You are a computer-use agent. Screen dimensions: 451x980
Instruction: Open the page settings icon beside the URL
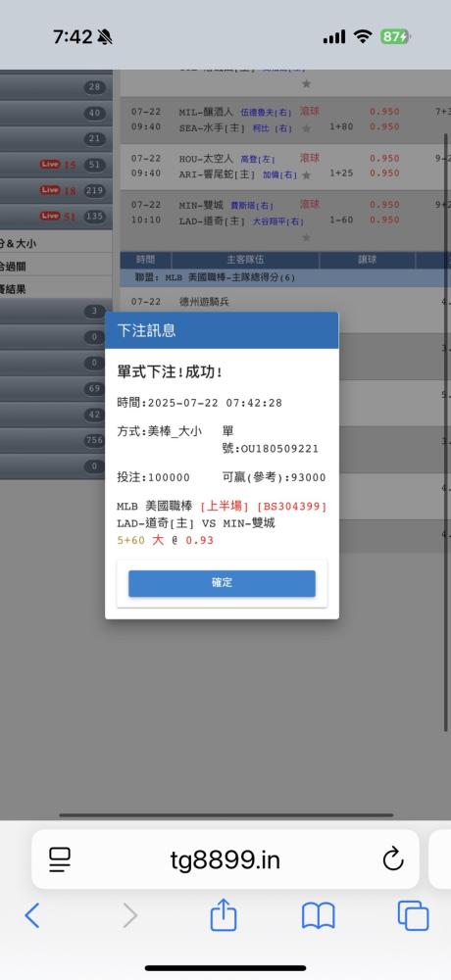(x=60, y=860)
